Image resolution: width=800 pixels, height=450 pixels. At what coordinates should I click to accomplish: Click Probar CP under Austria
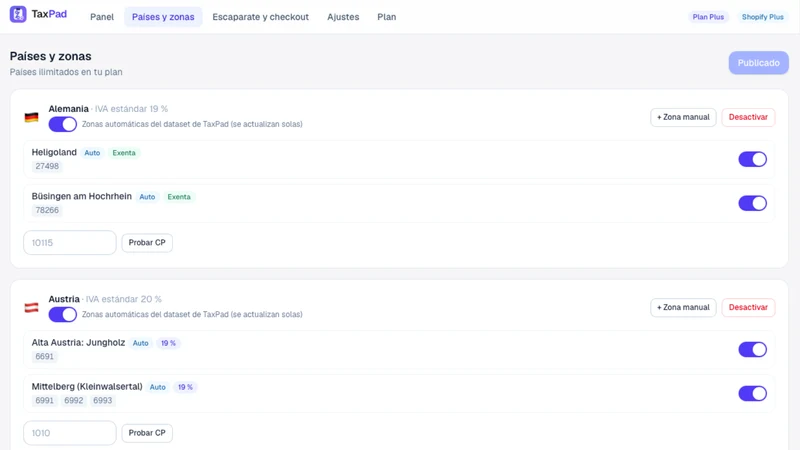(x=147, y=433)
